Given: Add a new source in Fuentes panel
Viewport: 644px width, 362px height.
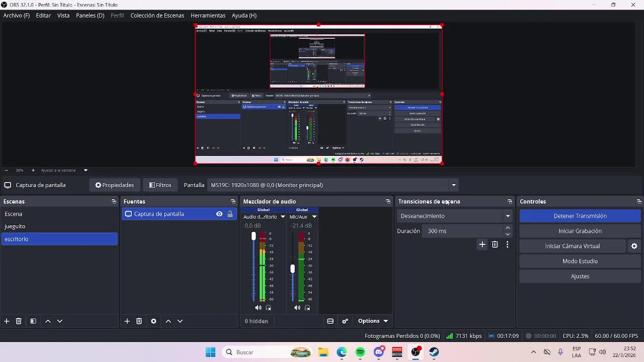Looking at the screenshot, I should (127, 321).
